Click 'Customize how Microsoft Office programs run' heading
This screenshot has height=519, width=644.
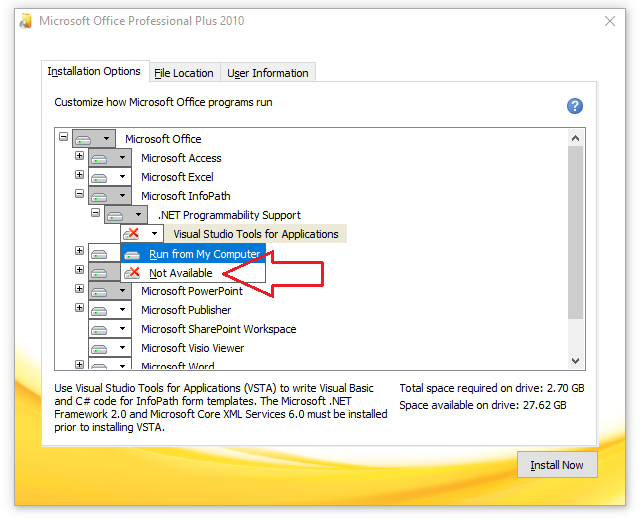(163, 102)
